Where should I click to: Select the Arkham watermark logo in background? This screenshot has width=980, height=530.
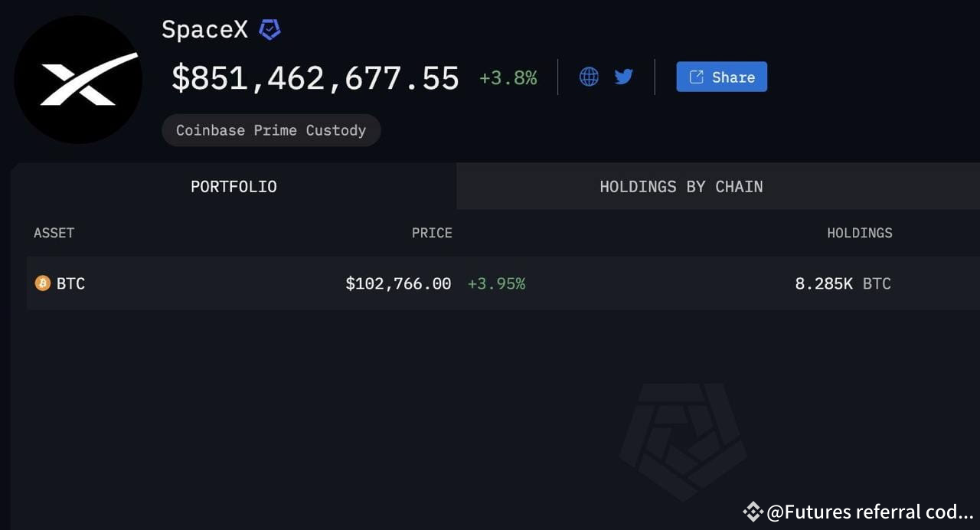coord(682,443)
